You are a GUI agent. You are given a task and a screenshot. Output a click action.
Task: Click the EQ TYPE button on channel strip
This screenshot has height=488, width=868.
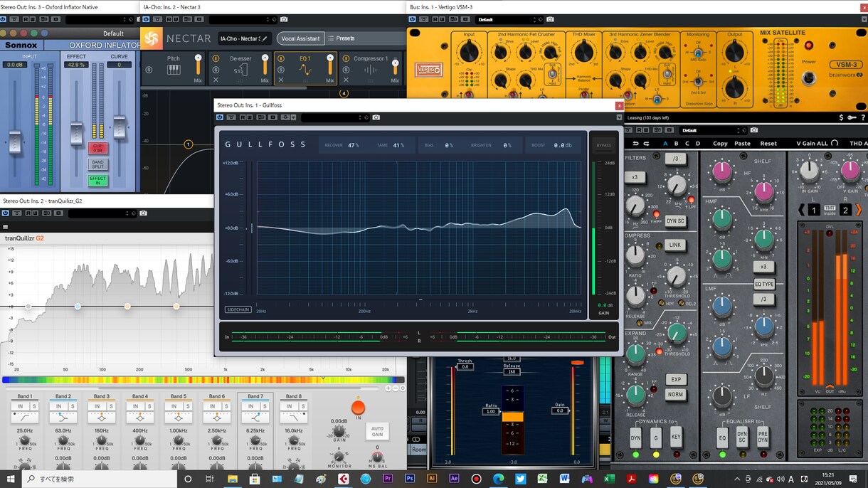[764, 284]
